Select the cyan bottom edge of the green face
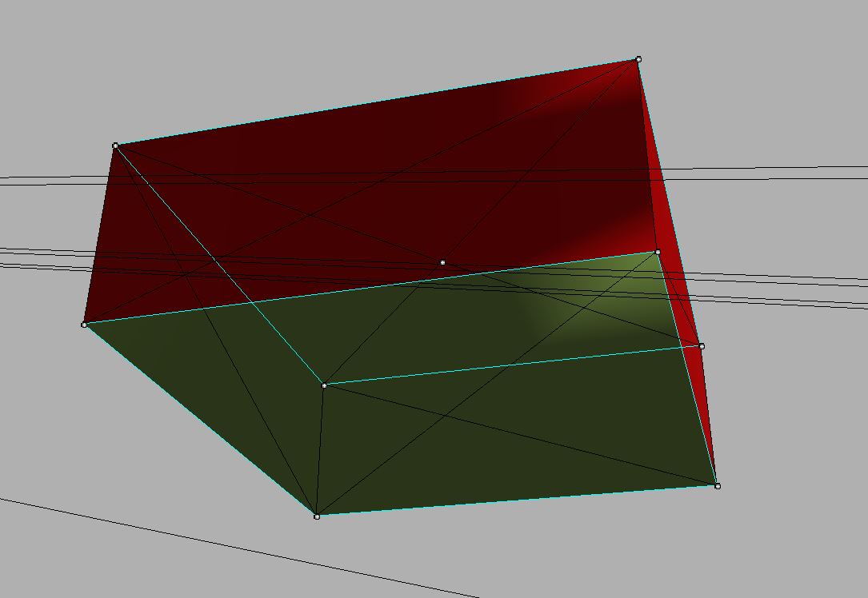Screen dimensions: 868x598 (x=516, y=501)
